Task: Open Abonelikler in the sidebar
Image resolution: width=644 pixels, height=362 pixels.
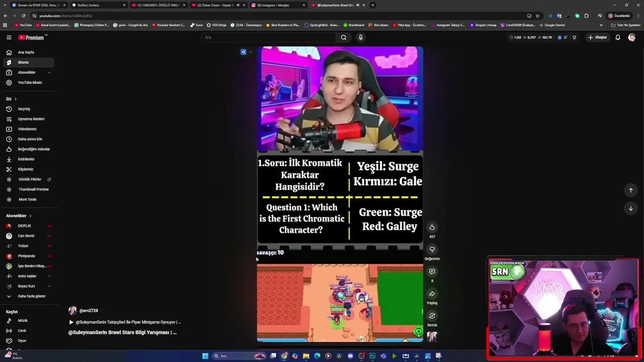Action: (x=28, y=72)
